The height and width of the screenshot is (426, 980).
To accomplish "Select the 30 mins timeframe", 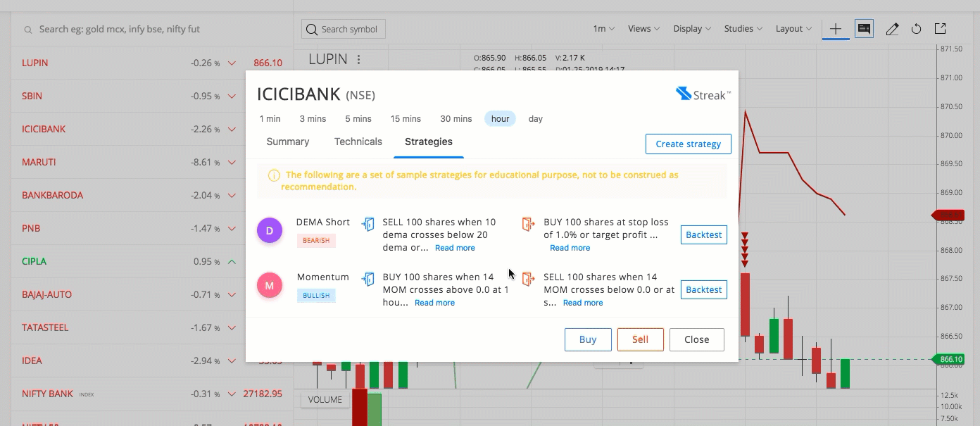I will tap(456, 119).
